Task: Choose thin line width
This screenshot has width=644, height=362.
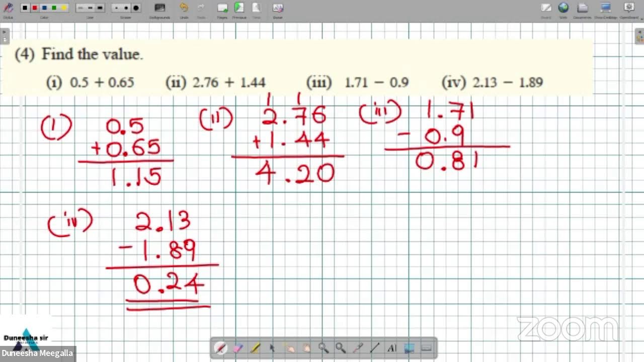Action: [80, 8]
